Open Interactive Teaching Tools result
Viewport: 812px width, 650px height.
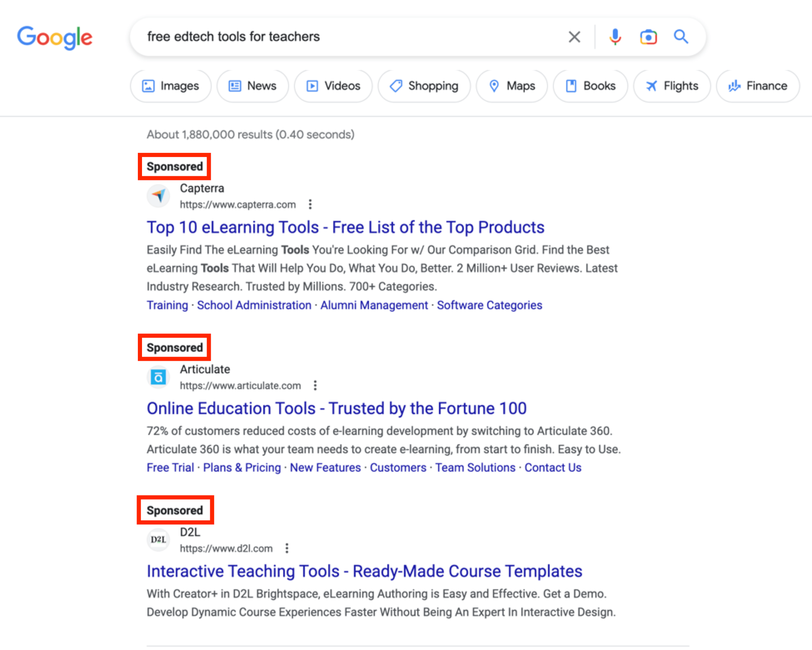[364, 571]
